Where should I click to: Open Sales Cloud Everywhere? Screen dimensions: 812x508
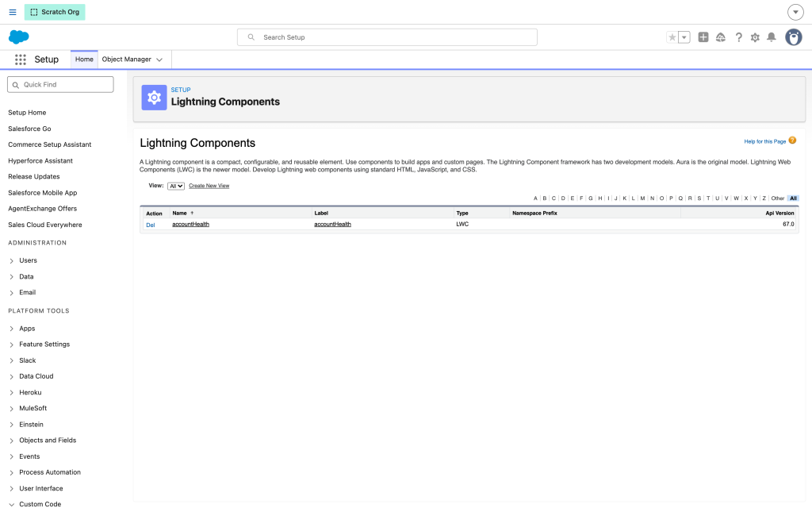[x=45, y=225]
